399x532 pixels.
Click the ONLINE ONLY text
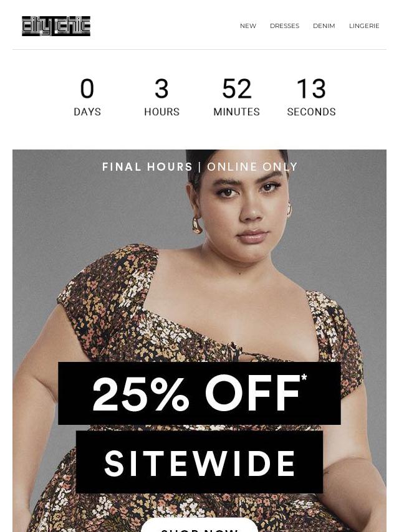(252, 166)
